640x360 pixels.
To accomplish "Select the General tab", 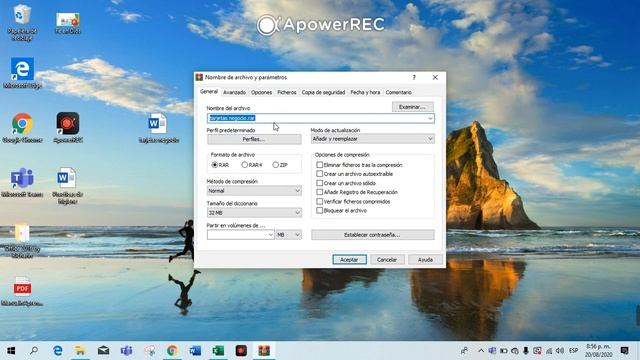I will coord(209,92).
